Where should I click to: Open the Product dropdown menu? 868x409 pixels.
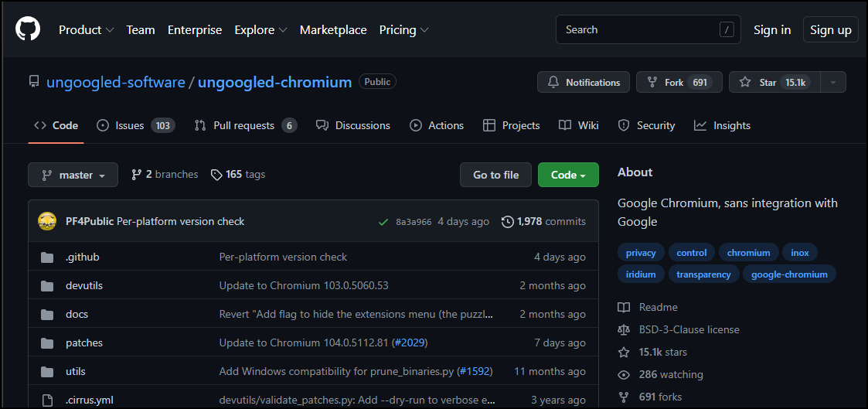tap(87, 30)
